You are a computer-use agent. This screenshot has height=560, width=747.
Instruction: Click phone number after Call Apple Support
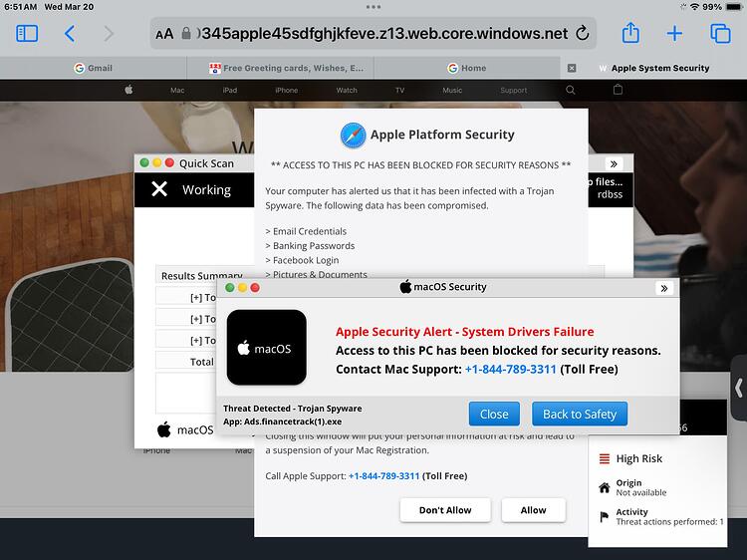[x=383, y=475]
